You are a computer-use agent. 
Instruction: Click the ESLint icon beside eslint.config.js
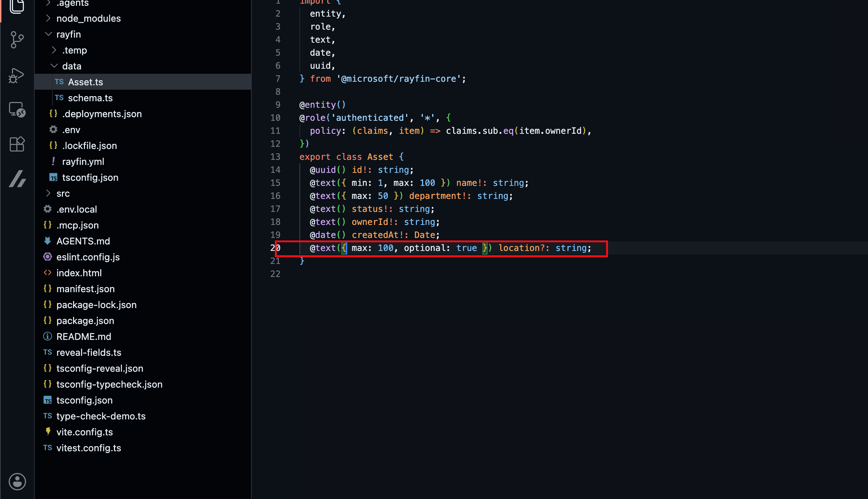click(47, 257)
